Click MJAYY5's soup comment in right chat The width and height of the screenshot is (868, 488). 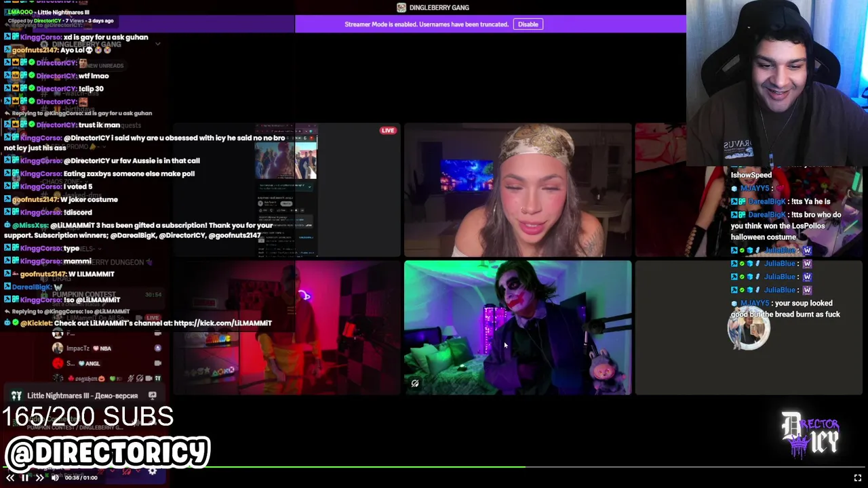pyautogui.click(x=785, y=309)
